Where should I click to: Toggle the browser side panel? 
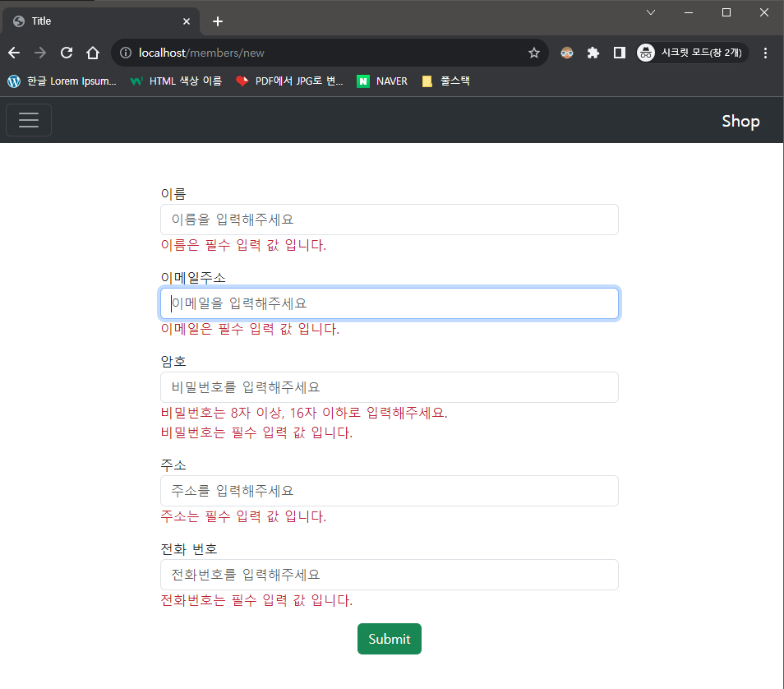(620, 53)
